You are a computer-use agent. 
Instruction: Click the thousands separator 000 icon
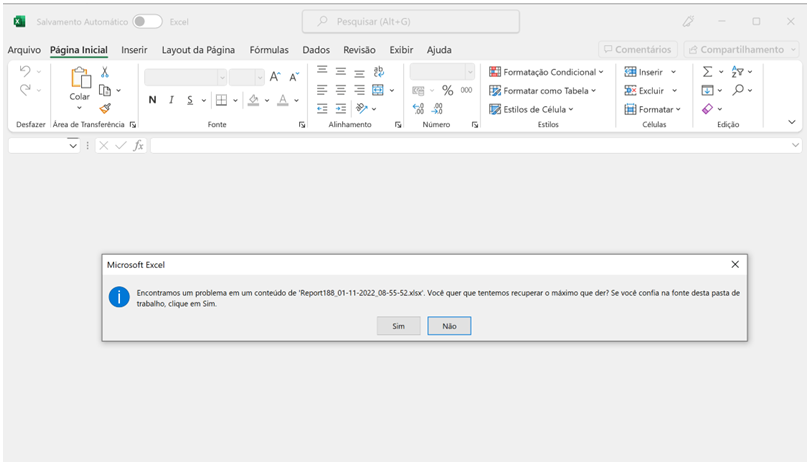(466, 90)
